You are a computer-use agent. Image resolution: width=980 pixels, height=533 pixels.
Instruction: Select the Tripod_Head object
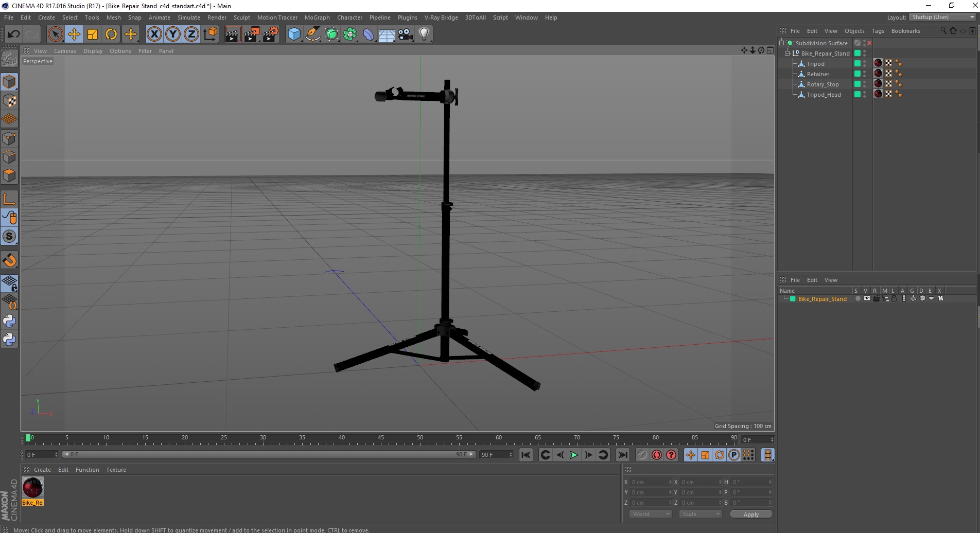[x=824, y=95]
